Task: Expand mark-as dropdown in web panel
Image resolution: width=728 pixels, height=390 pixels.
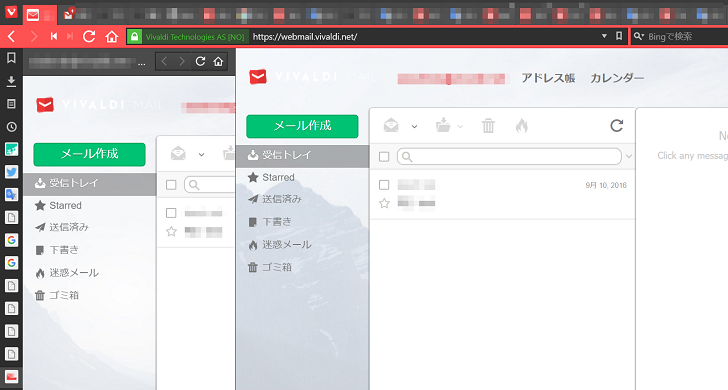Action: [x=201, y=155]
